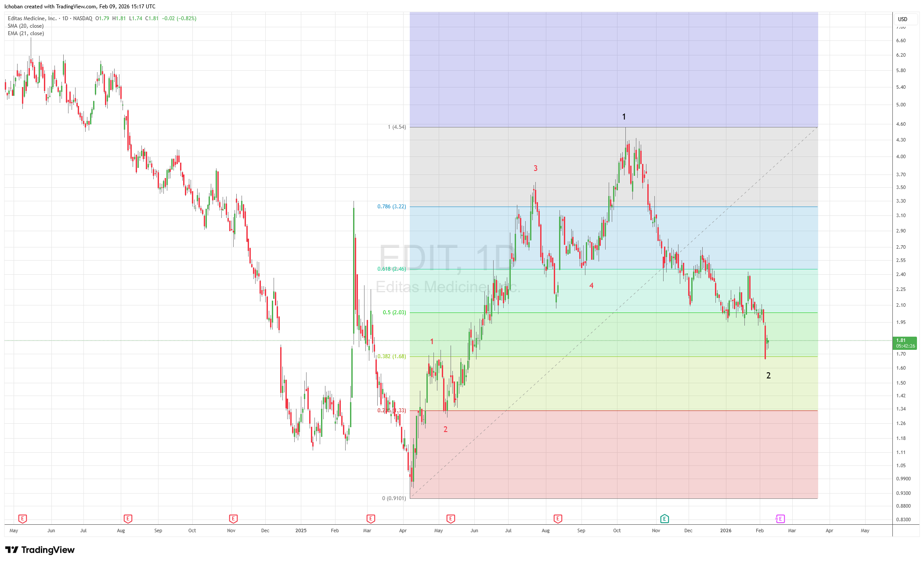Click the Editas Medicine symbol title legend
924x563 pixels.
[x=32, y=18]
